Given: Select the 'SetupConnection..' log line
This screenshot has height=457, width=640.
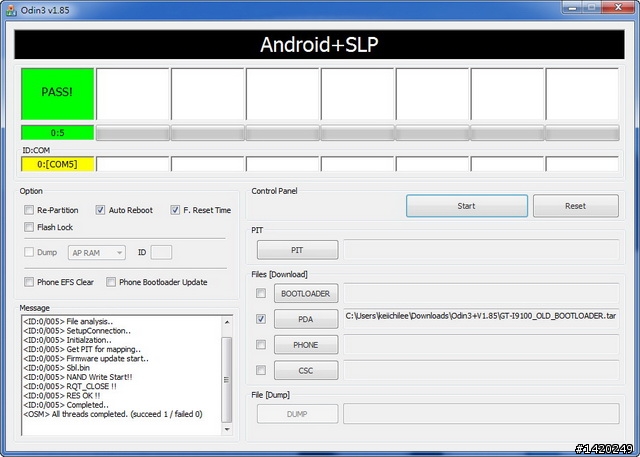Looking at the screenshot, I should coord(77,331).
